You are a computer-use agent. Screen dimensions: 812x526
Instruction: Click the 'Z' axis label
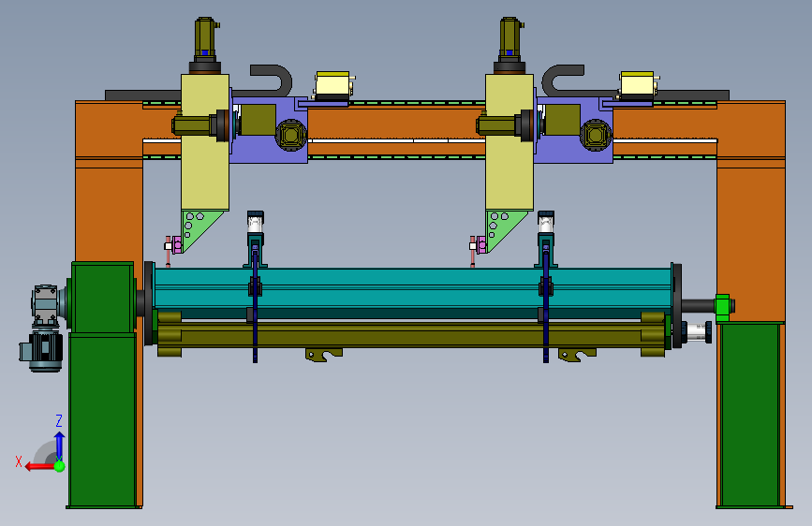[59, 421]
